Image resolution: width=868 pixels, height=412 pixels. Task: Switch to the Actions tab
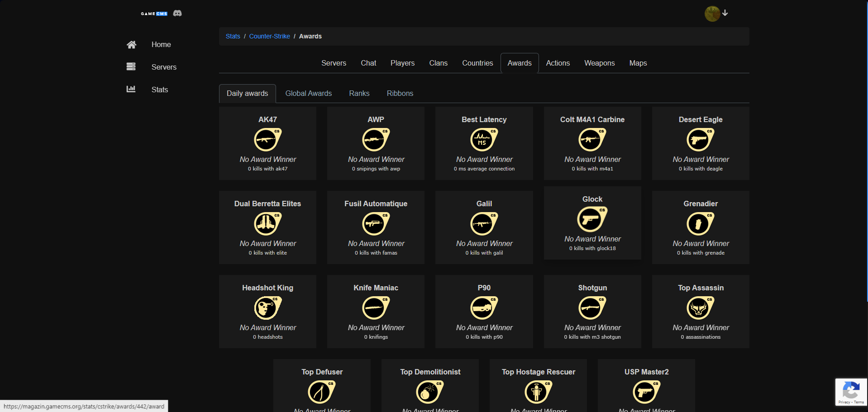(x=558, y=63)
